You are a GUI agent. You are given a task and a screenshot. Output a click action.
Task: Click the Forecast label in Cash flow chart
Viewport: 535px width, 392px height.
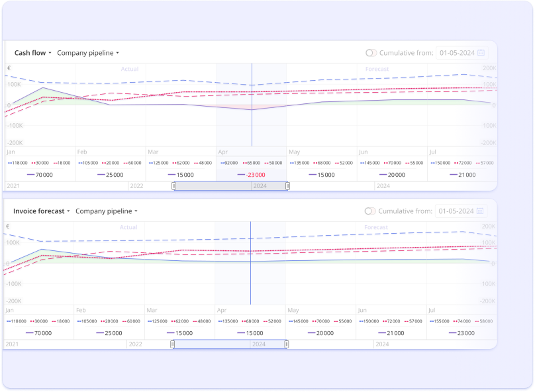click(x=377, y=69)
